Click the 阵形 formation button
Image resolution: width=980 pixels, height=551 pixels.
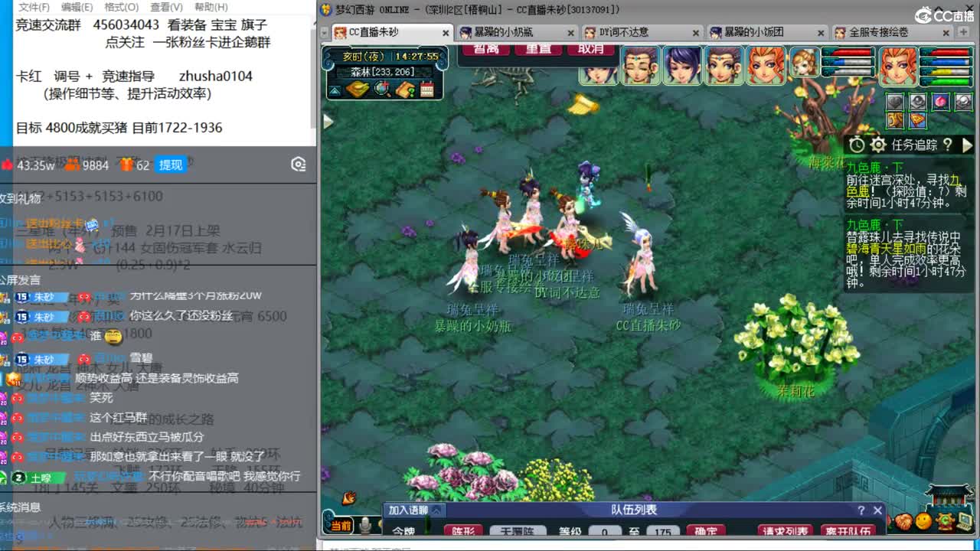coord(463,531)
